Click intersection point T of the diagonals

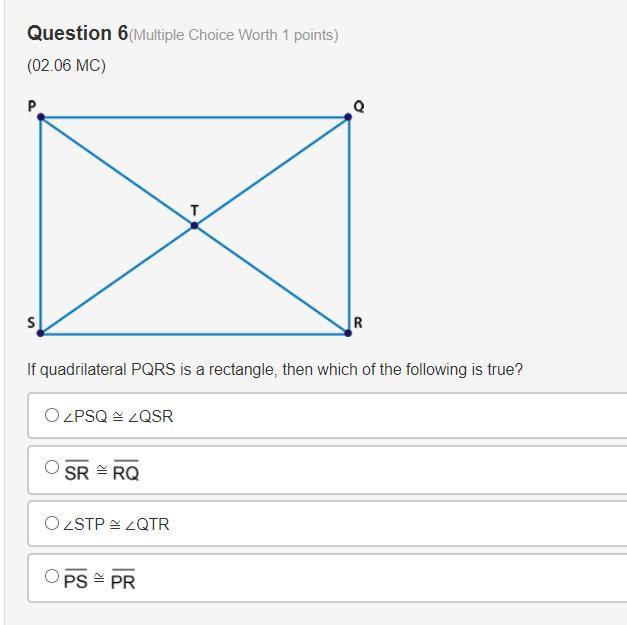pos(194,225)
